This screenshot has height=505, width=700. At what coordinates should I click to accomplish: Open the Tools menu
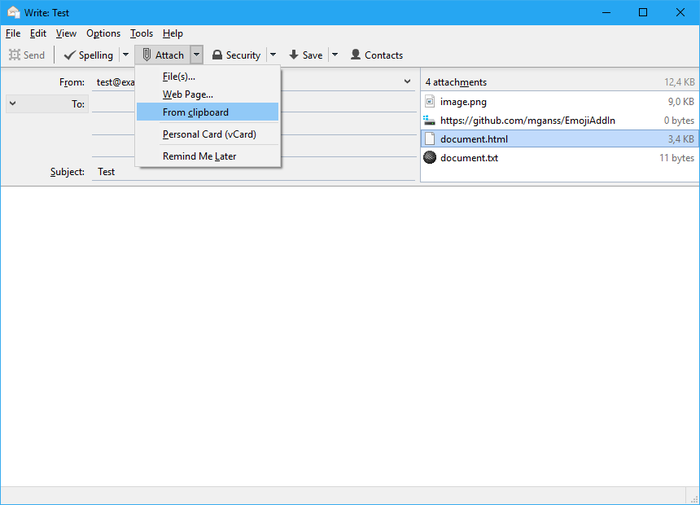pos(141,33)
